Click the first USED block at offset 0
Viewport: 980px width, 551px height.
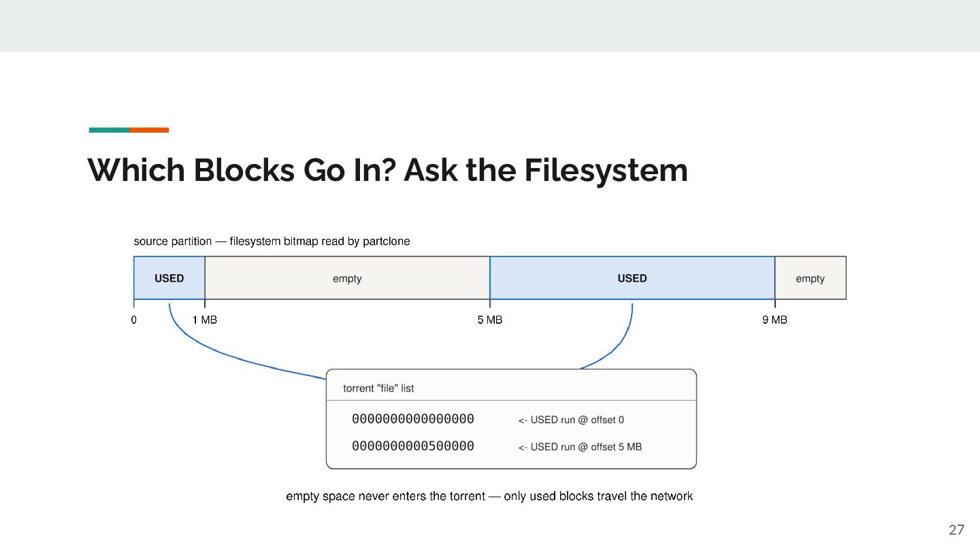(x=169, y=278)
